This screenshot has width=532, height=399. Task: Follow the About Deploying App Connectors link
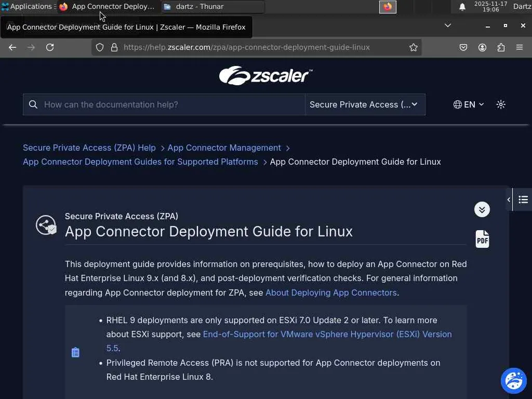point(331,292)
